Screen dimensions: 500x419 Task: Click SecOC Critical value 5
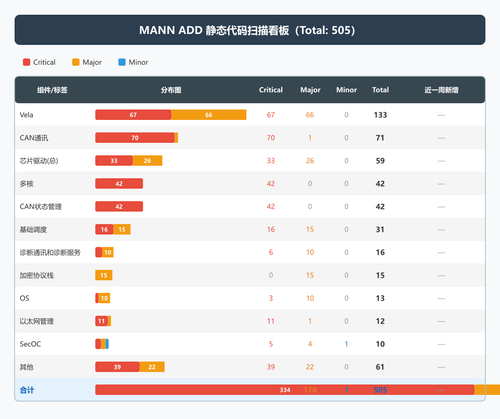click(271, 344)
